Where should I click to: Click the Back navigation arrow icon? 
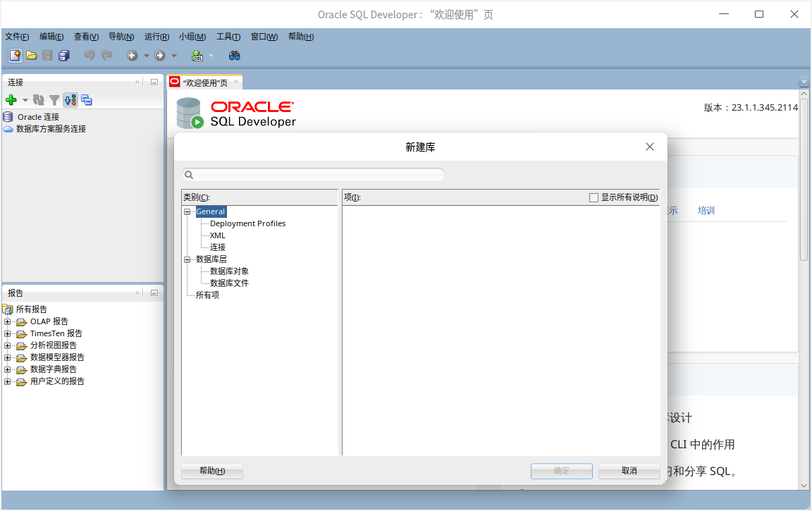[x=133, y=56]
